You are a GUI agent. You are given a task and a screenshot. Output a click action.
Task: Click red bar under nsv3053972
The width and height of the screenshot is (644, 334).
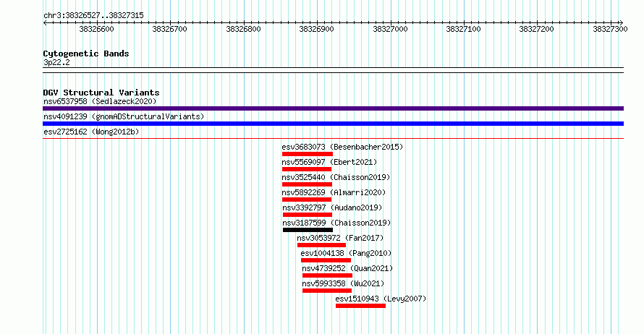[x=321, y=245]
